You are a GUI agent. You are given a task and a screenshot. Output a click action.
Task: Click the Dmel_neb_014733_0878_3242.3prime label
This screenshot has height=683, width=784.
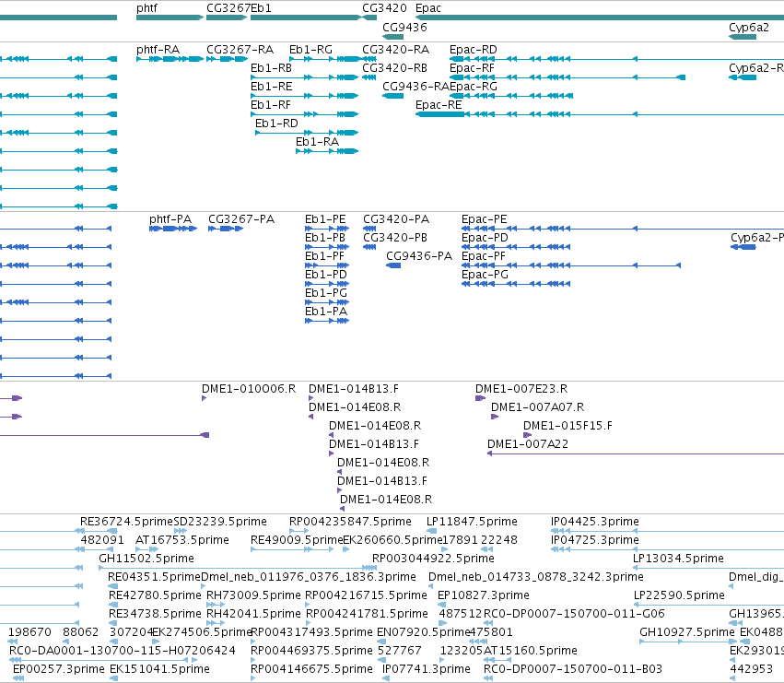pos(536,577)
